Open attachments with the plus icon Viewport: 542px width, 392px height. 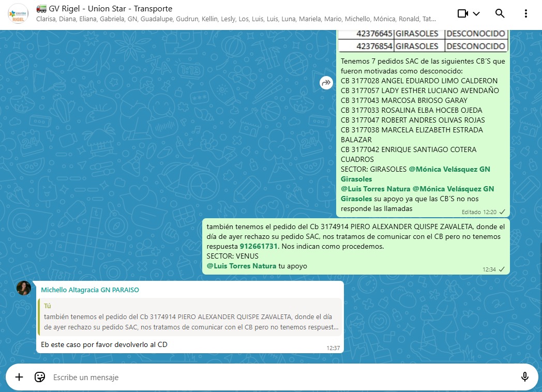tap(19, 377)
